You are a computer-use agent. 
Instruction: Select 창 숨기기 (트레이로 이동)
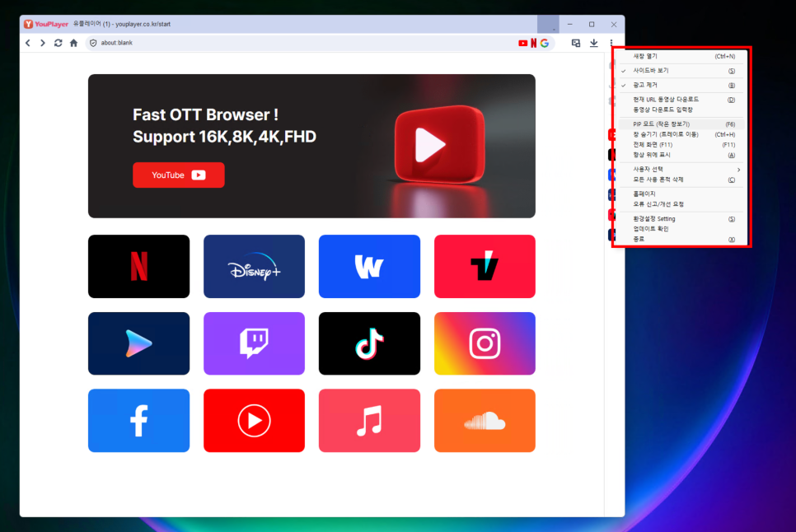[681, 134]
